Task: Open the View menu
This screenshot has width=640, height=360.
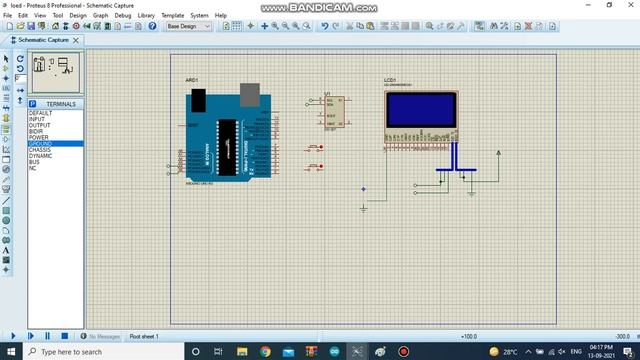Action: coord(40,16)
